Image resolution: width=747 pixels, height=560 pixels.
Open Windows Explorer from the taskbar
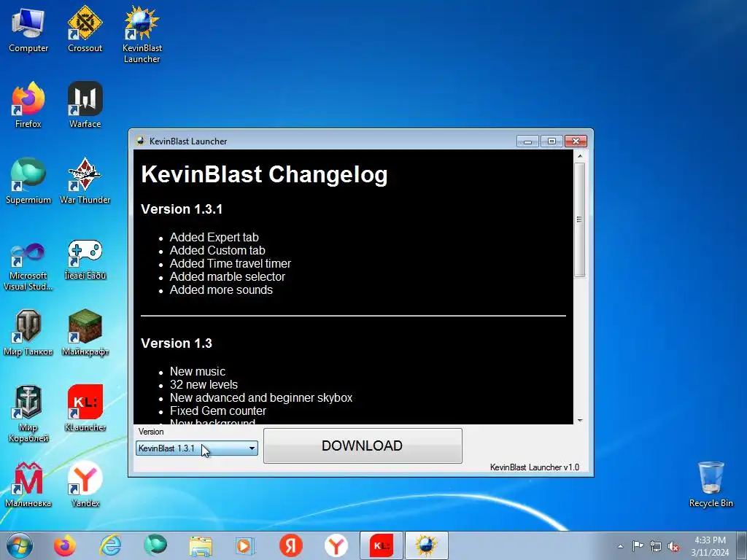[201, 545]
